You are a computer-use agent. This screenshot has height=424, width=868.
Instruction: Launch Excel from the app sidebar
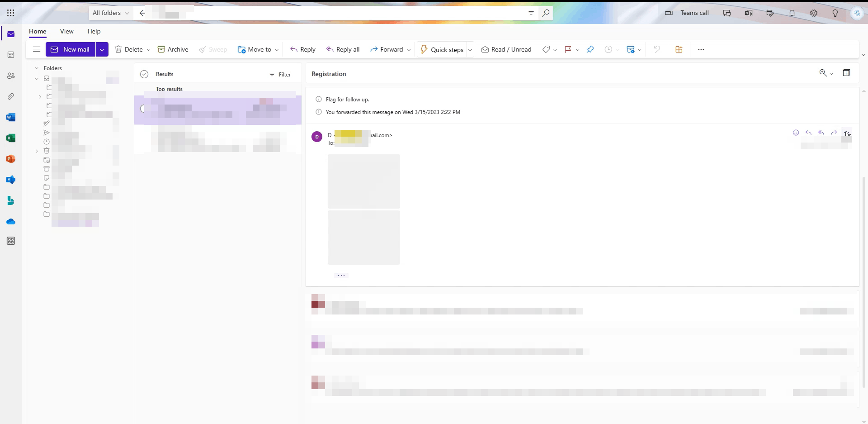(x=11, y=138)
